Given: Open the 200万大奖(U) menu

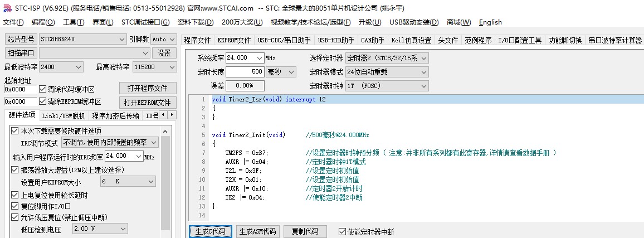Looking at the screenshot, I should click(242, 22).
